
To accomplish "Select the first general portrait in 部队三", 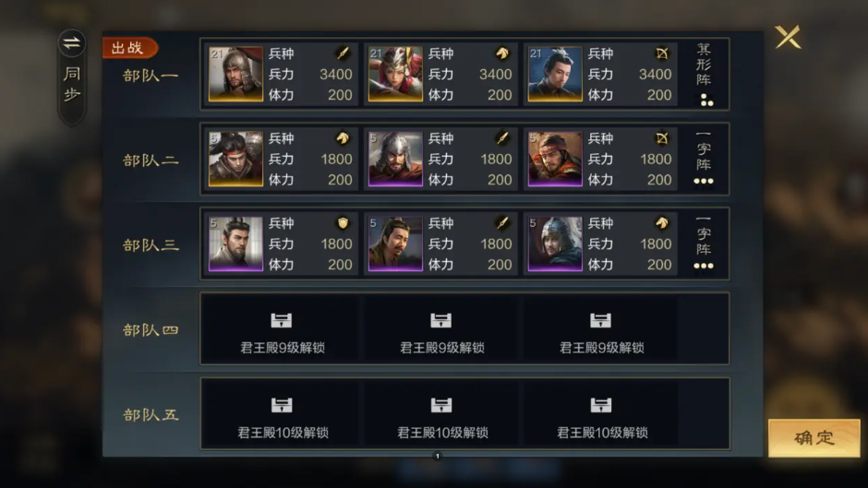I will [x=235, y=244].
